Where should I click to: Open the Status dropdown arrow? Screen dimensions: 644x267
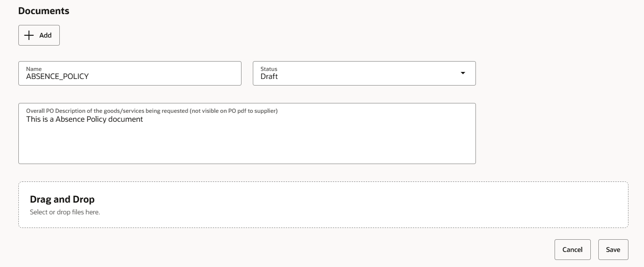pyautogui.click(x=463, y=73)
